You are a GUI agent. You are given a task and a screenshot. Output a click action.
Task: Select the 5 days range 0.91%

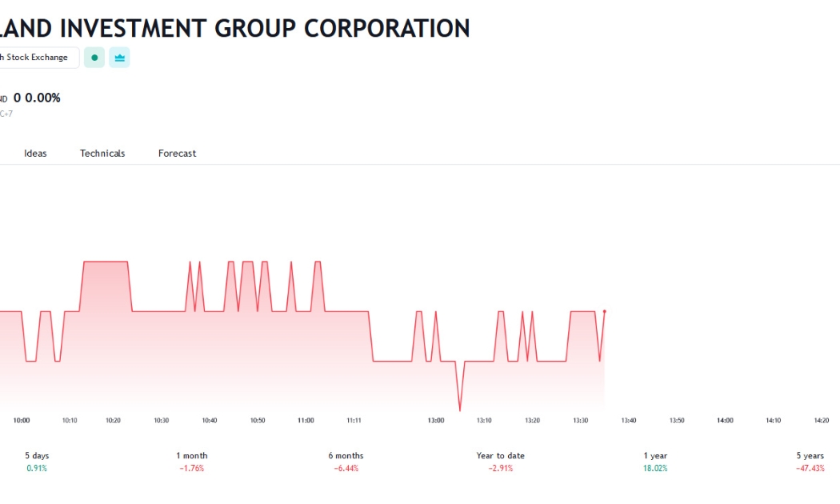[37, 462]
